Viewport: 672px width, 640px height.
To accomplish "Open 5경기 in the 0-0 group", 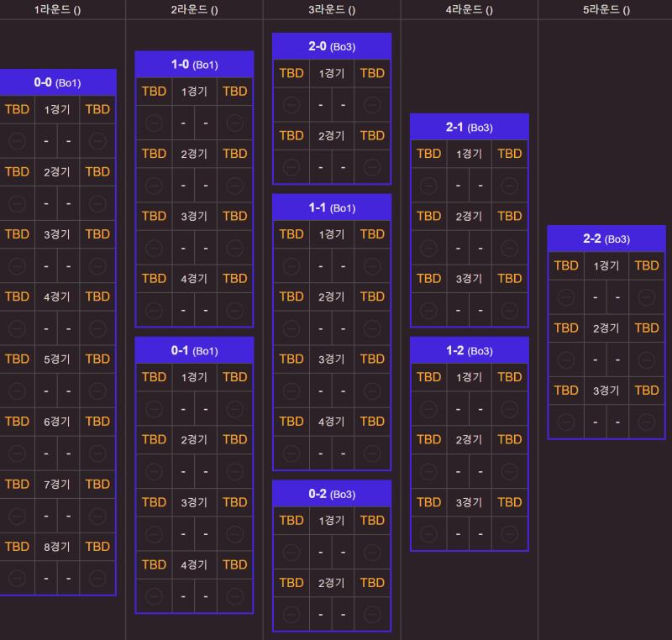I will click(57, 359).
